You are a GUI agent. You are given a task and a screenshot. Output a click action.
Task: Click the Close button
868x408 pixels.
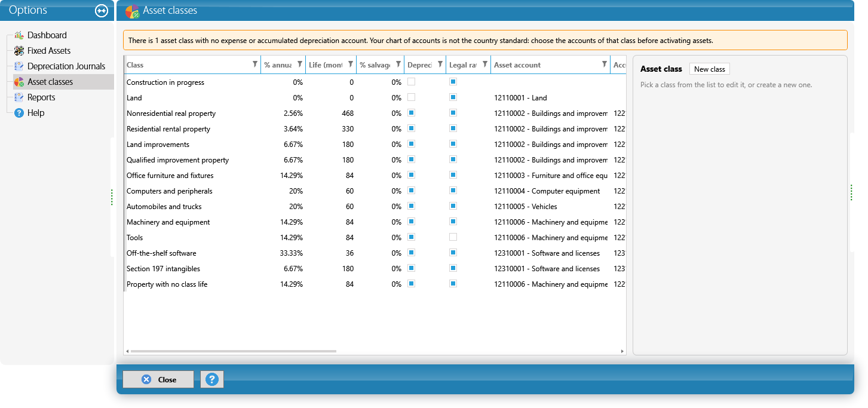[158, 379]
